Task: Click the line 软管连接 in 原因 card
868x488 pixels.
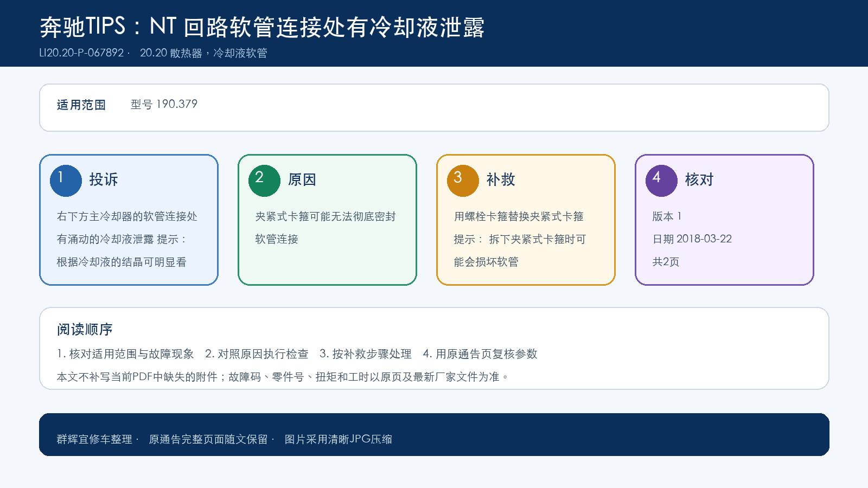Action: [x=277, y=239]
